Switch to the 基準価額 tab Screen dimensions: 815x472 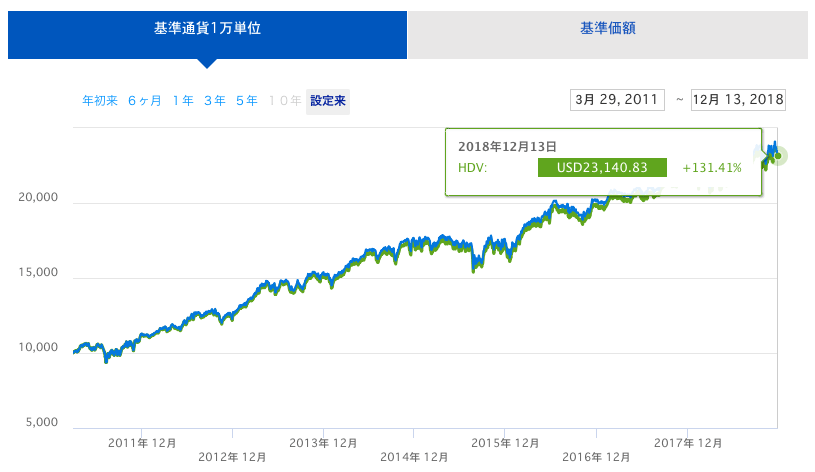click(608, 28)
